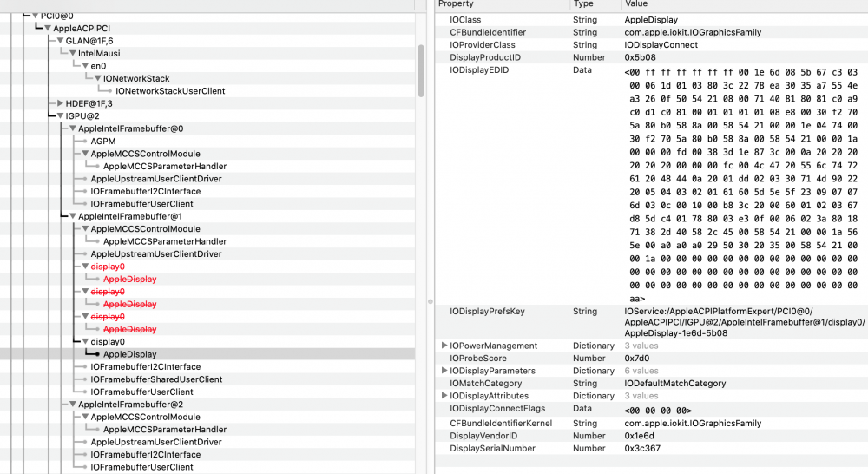Screen dimensions: 868x474
Task: Collapse the GLAN@1F,6 disclosure triangle
Action: [x=61, y=41]
